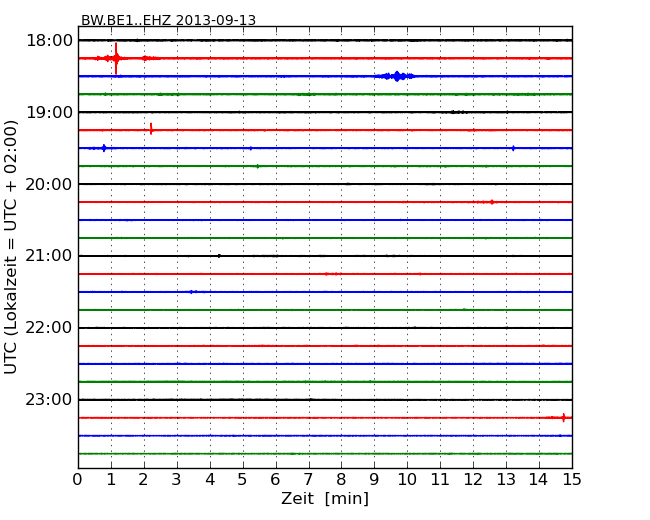Click the x-axis tick label 0

78,479
